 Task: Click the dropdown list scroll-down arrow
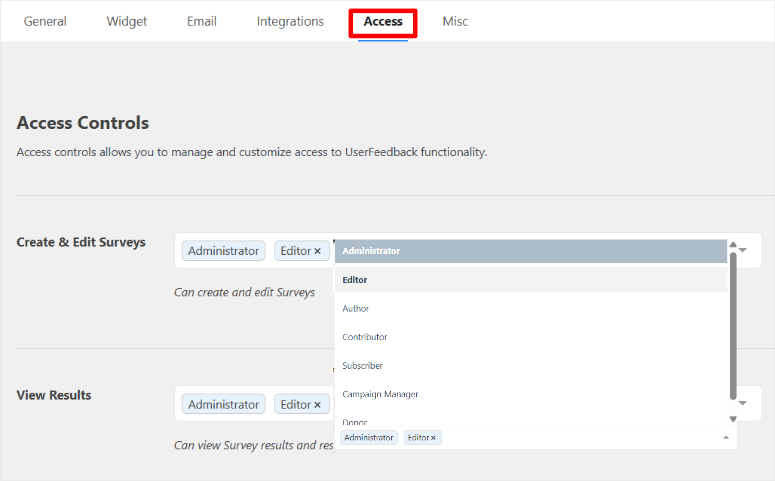(x=733, y=419)
